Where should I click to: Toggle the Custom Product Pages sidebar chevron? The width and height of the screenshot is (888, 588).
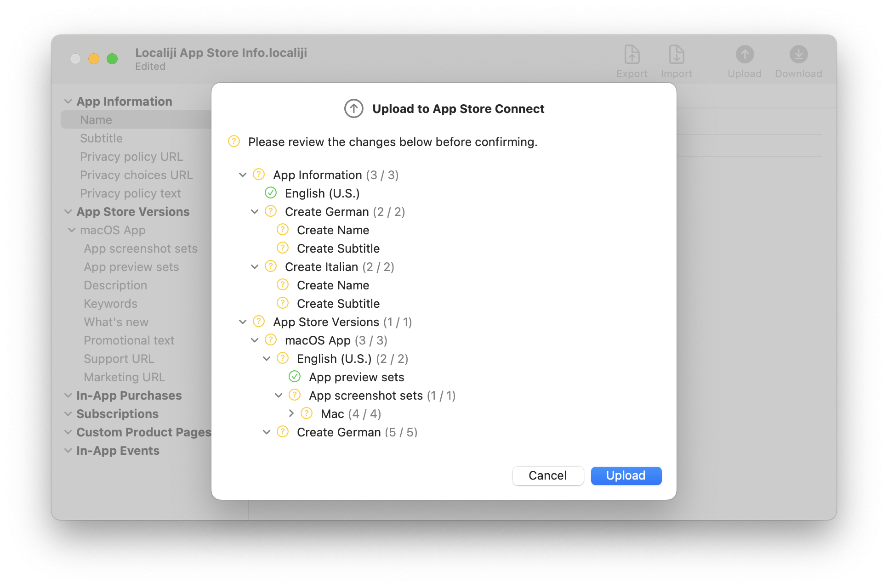(x=68, y=432)
